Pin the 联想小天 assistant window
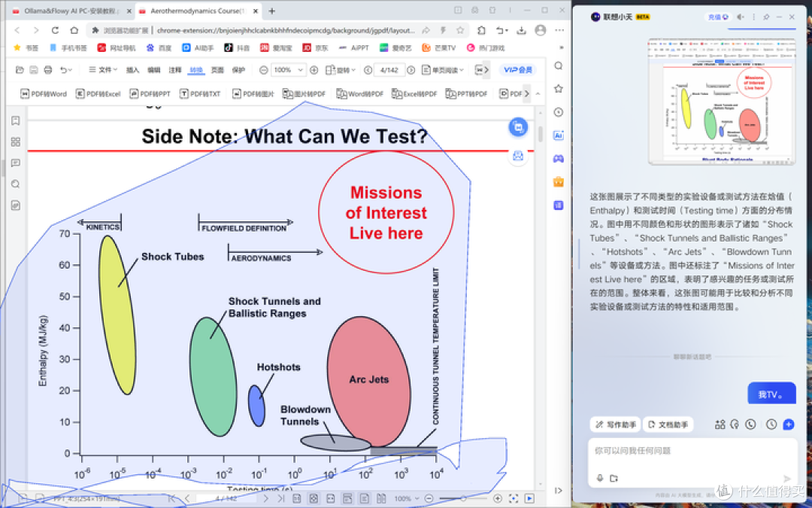Screen dimensions: 812x508 click(766, 17)
